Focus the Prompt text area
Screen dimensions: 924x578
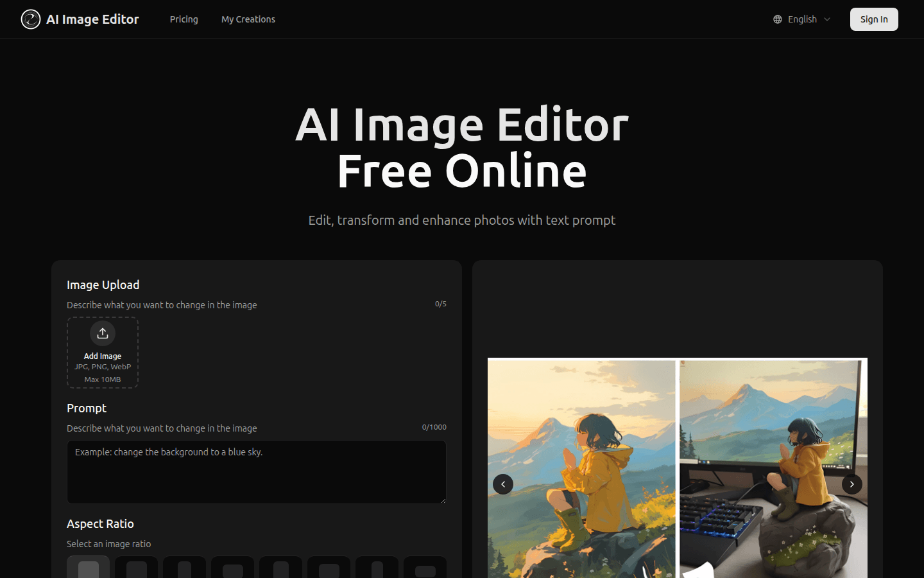tap(256, 471)
